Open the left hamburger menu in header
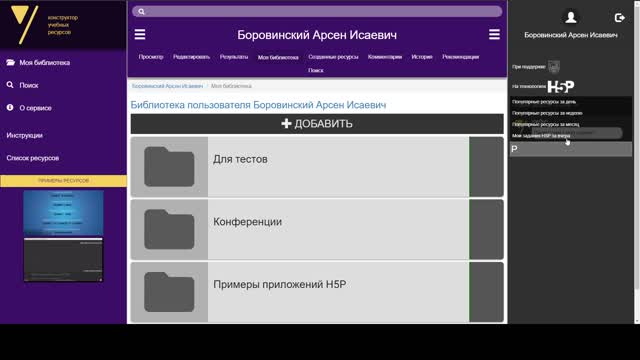640x360 pixels. [x=140, y=34]
